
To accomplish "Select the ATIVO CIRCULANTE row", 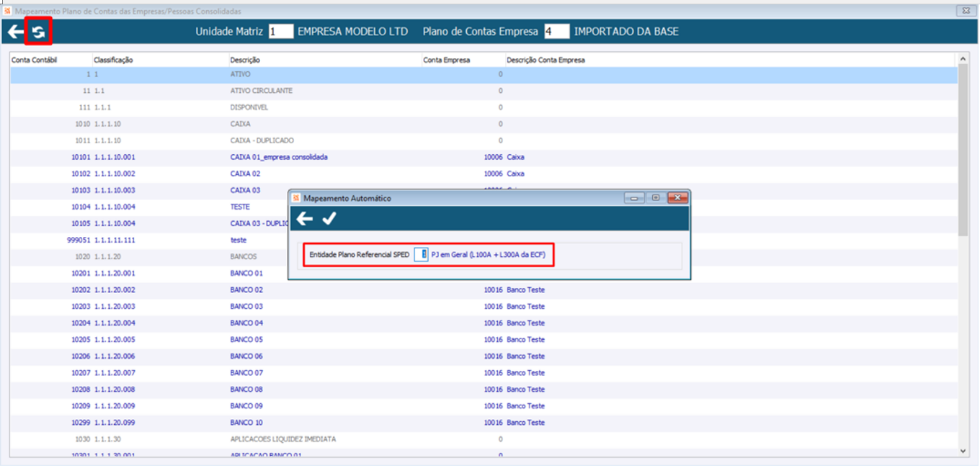I will (x=484, y=91).
